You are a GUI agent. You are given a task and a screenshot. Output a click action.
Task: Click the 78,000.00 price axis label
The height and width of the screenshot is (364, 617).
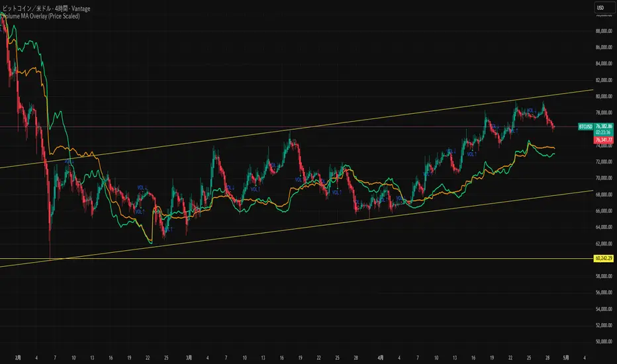coord(604,113)
